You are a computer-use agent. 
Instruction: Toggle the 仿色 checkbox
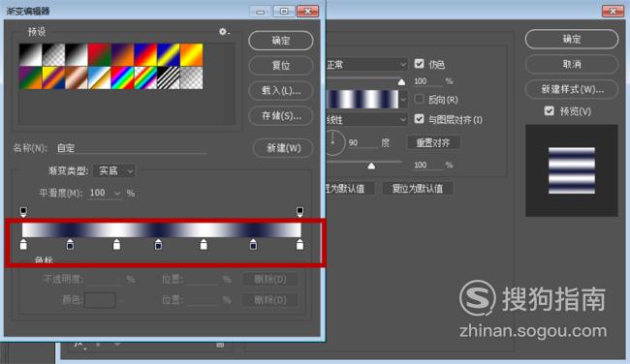coord(419,64)
